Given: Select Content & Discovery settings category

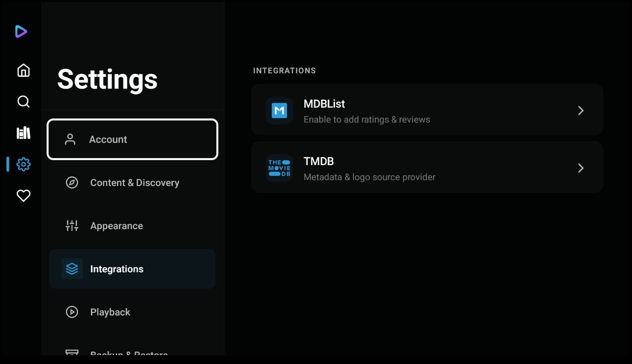Looking at the screenshot, I should 134,182.
